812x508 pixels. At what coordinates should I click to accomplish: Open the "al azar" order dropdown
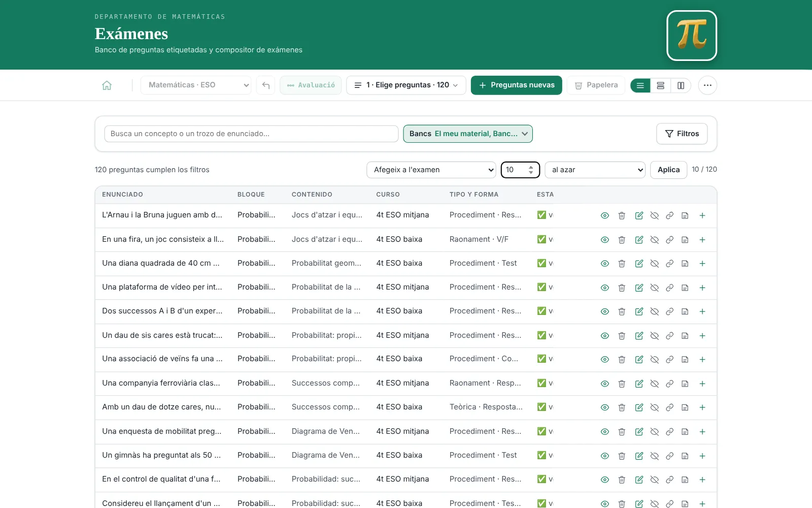click(595, 170)
